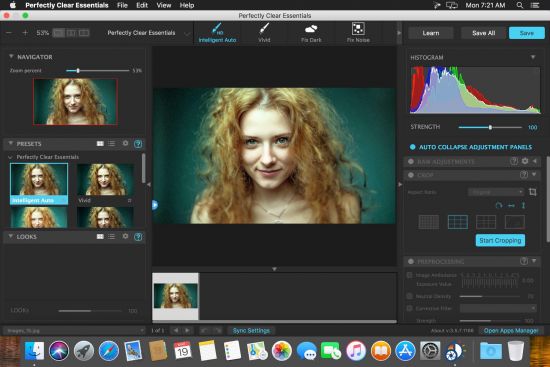Toggle the Crop panel on/off dot
Image resolution: width=550 pixels, height=367 pixels.
[x=411, y=175]
